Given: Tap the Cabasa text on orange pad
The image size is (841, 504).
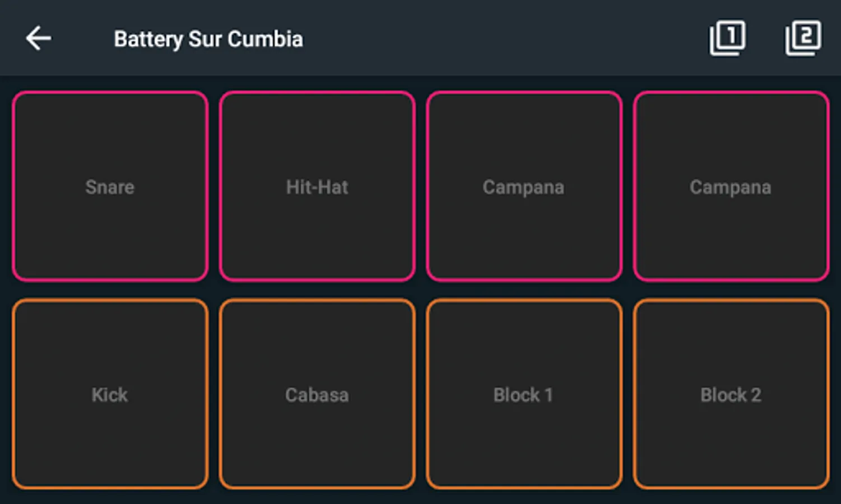Looking at the screenshot, I should 317,395.
